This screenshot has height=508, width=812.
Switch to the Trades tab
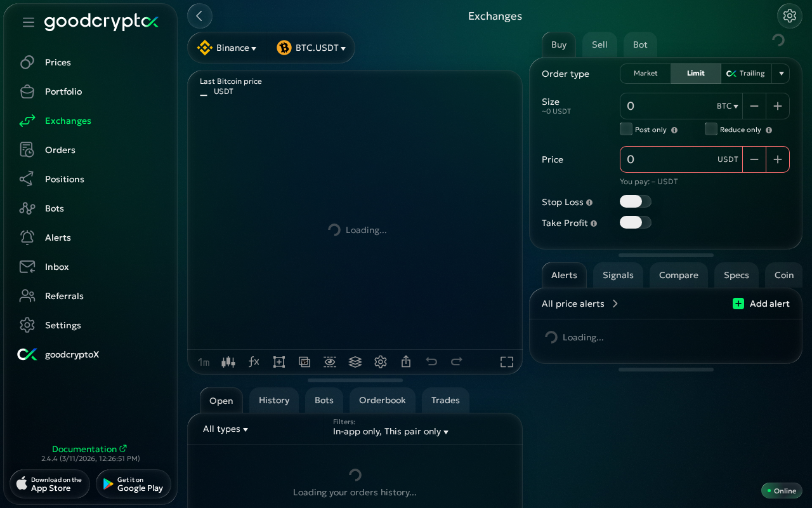pyautogui.click(x=445, y=401)
